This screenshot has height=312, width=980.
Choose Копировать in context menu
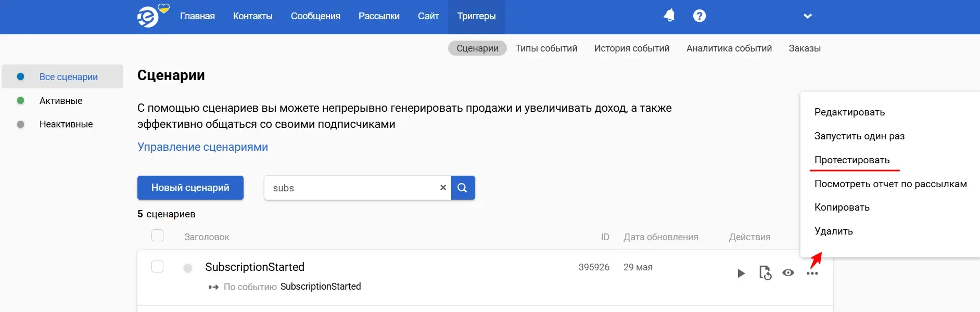pos(842,207)
